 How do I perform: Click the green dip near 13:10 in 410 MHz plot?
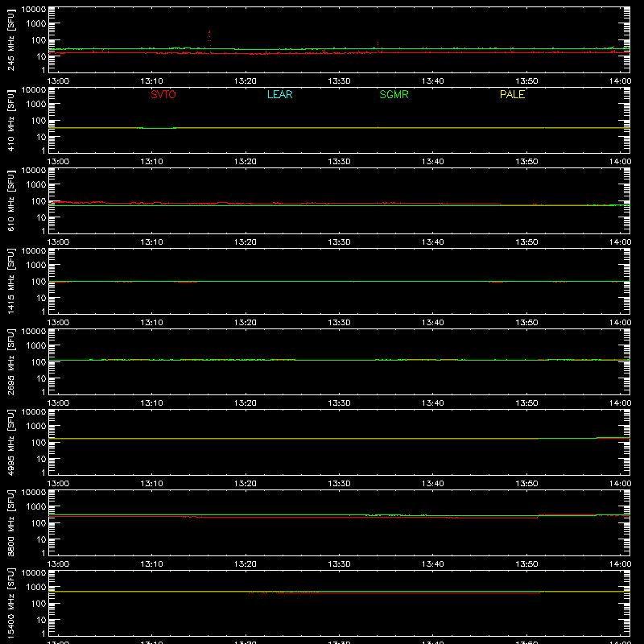pos(158,128)
